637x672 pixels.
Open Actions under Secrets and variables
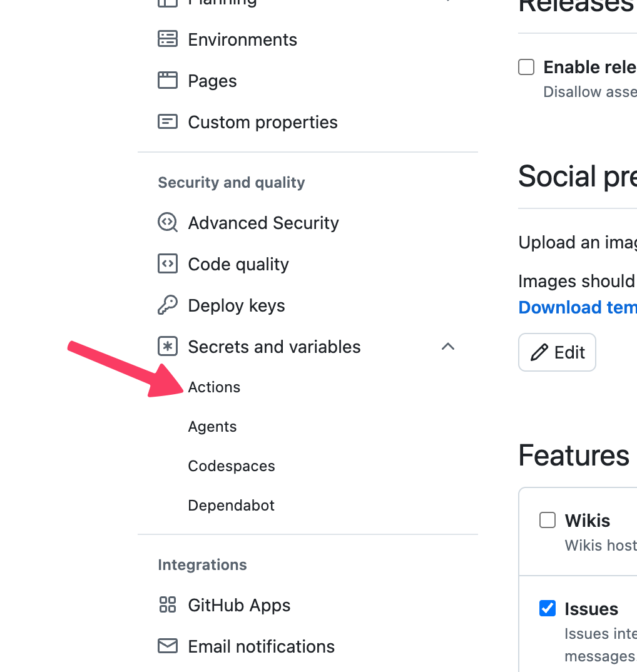coord(214,387)
